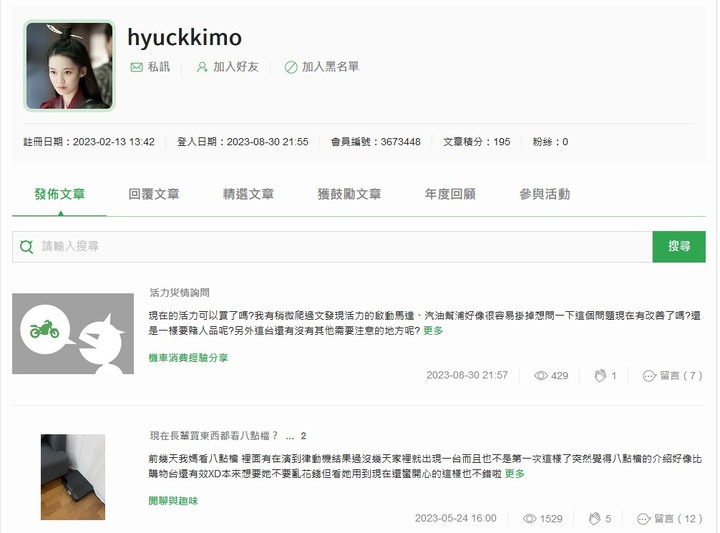
Task: Select the 年度回顧 tab
Action: pos(450,194)
